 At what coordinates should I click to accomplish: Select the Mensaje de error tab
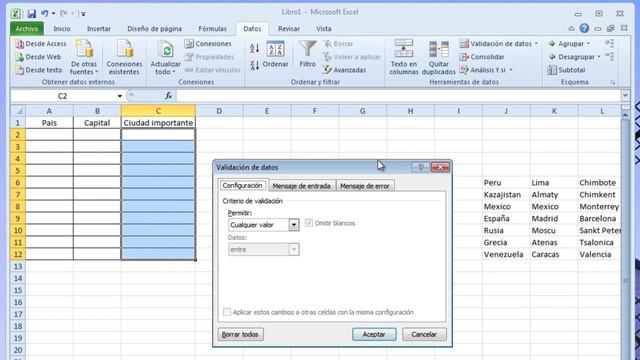(x=365, y=186)
